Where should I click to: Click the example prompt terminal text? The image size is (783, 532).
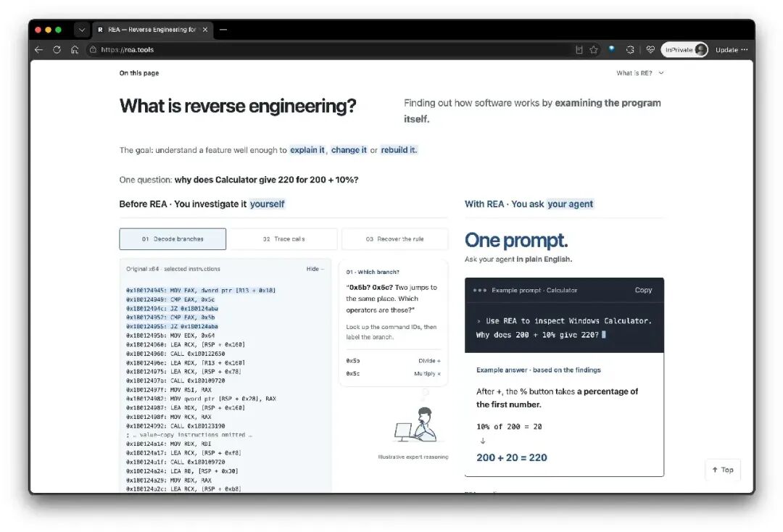coord(564,328)
